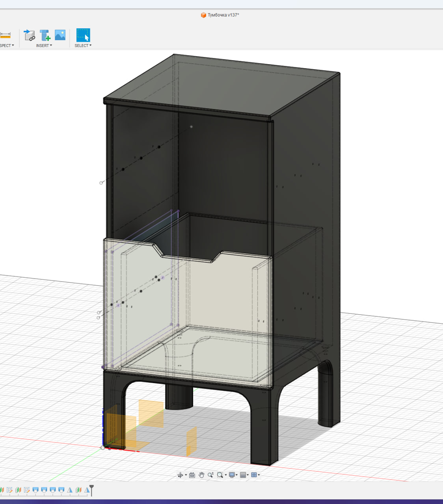Expand the Orbit type dropdown arrow

coord(186,475)
